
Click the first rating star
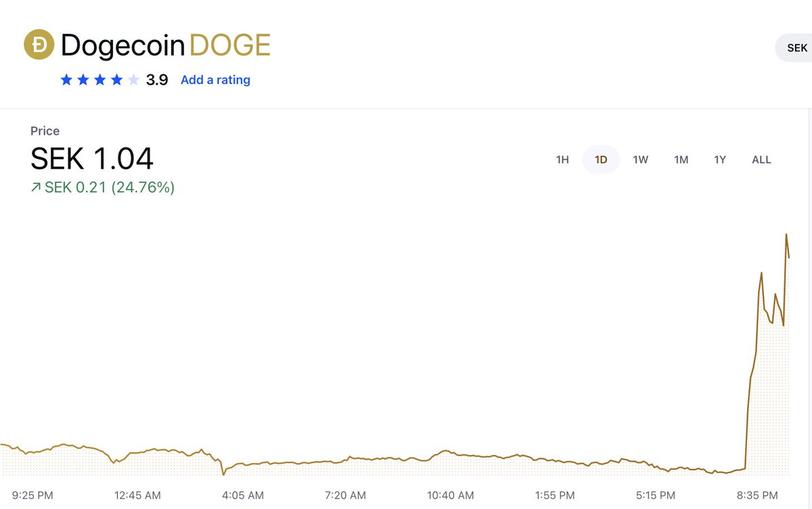[66, 80]
